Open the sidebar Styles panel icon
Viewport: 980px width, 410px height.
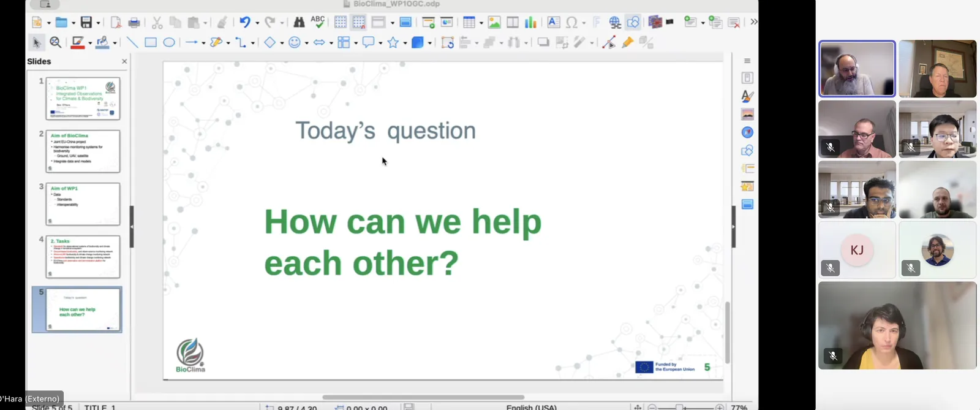[x=747, y=96]
